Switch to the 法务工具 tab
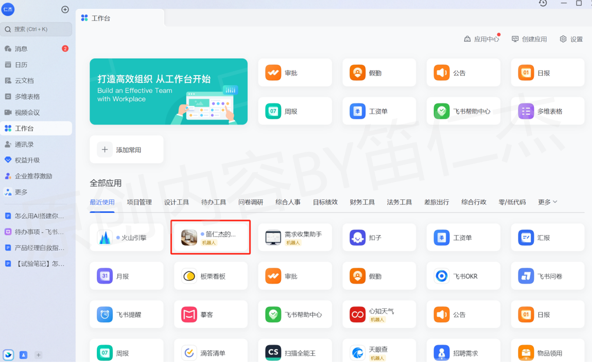 tap(399, 202)
